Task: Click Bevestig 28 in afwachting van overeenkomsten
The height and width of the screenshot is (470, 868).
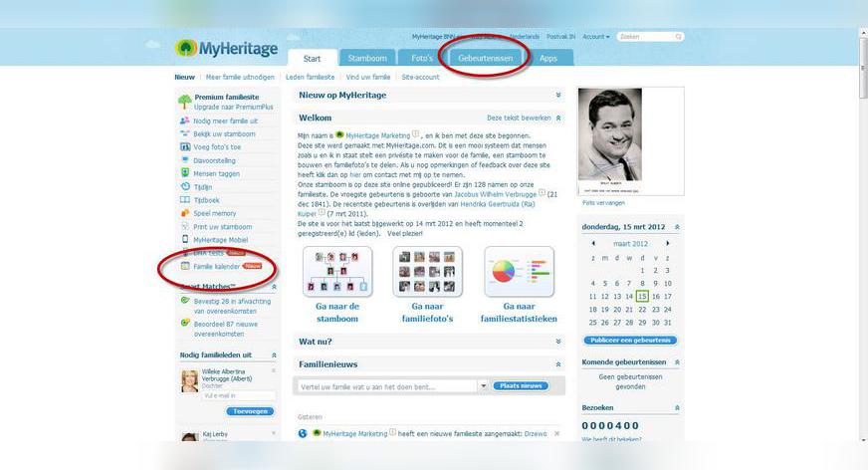Action: [x=232, y=306]
